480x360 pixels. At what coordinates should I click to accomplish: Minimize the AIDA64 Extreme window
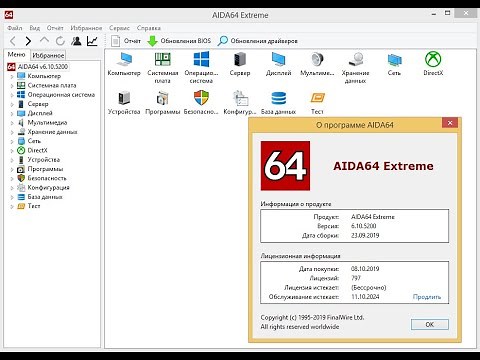pos(434,14)
